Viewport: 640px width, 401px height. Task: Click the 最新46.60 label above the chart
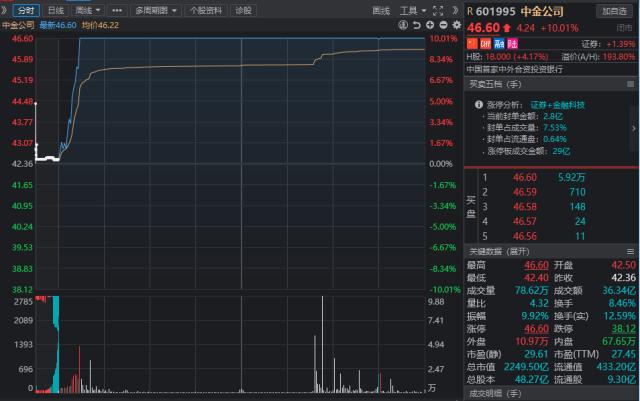(x=58, y=25)
